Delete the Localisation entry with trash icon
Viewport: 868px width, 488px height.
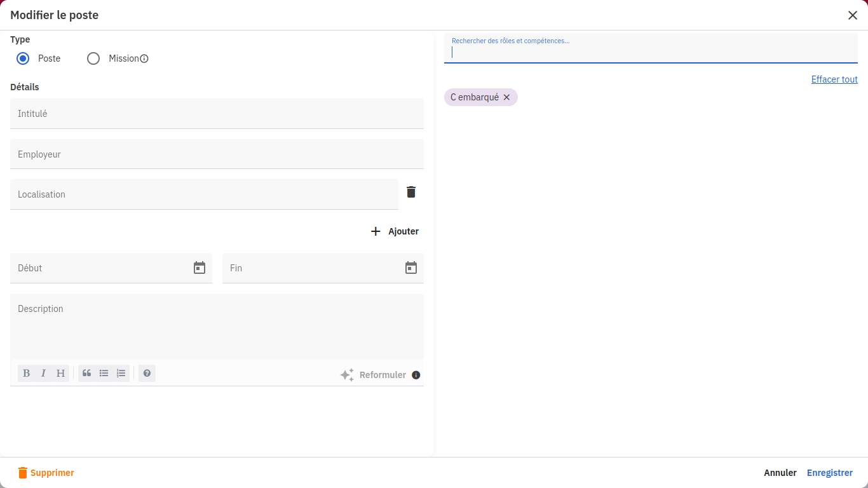[411, 192]
